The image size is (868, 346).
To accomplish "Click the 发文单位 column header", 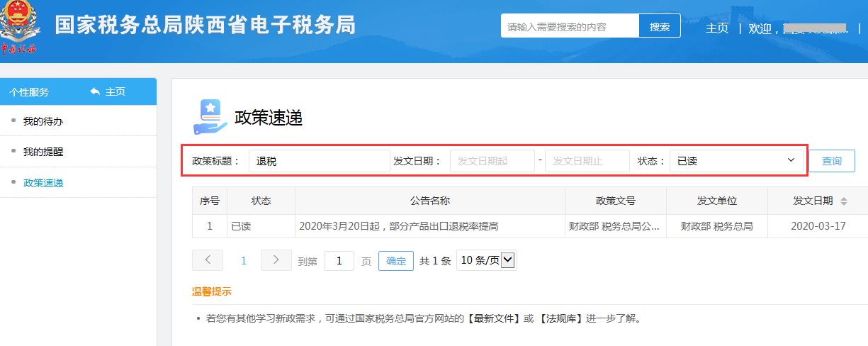I will [717, 201].
